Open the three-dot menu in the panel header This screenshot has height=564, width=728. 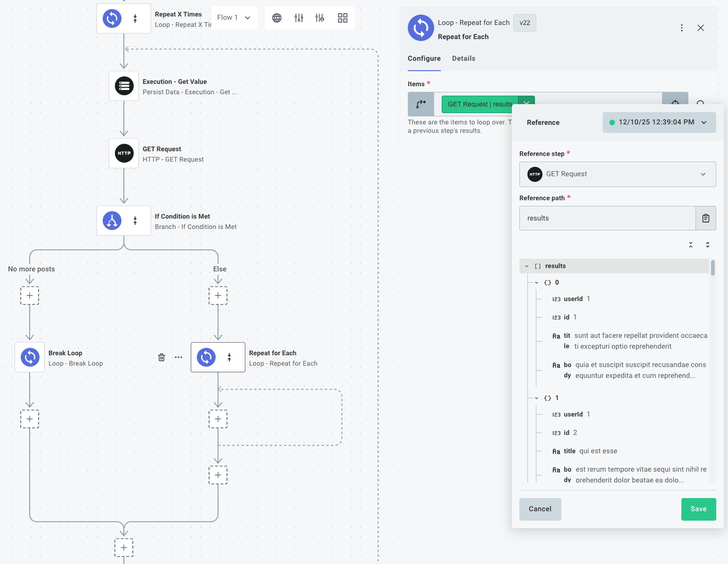[x=682, y=28]
